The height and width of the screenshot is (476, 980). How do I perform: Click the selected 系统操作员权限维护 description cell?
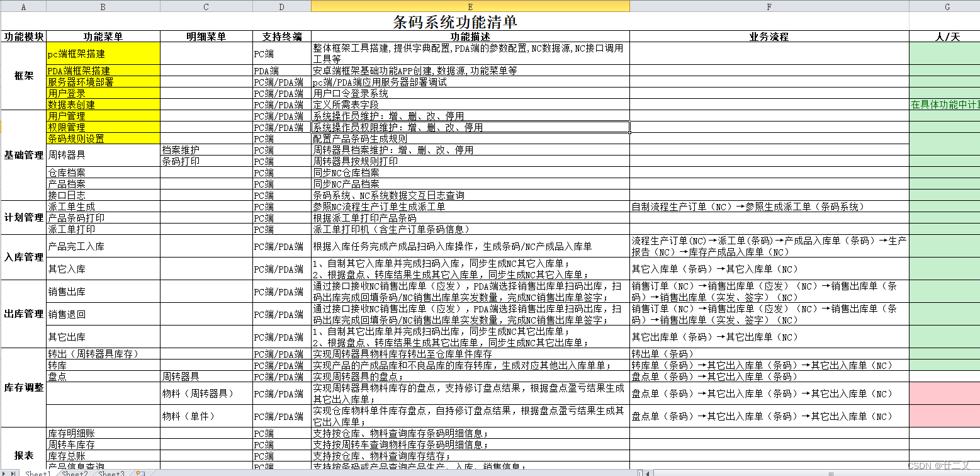coord(470,127)
